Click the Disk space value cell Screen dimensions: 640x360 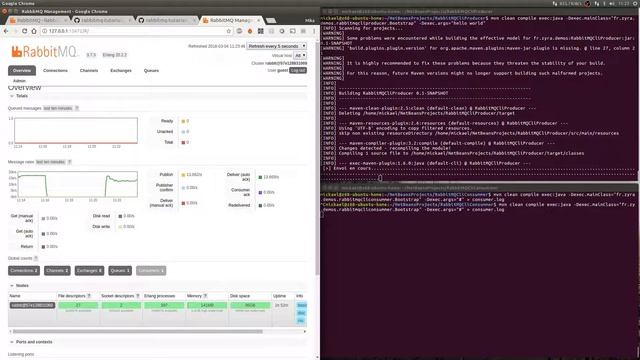click(250, 305)
